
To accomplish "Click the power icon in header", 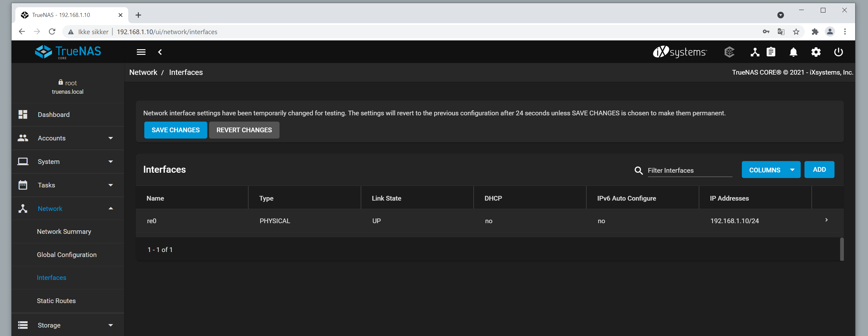I will click(x=838, y=52).
